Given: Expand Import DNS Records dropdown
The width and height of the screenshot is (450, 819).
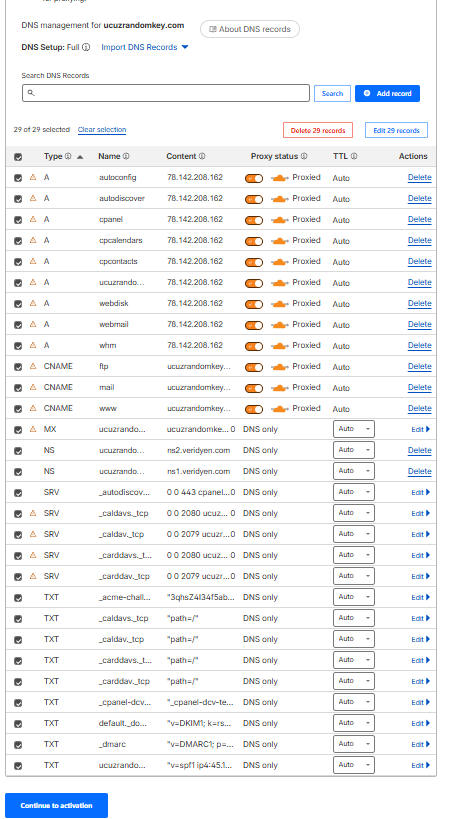Looking at the screenshot, I should click(x=145, y=47).
